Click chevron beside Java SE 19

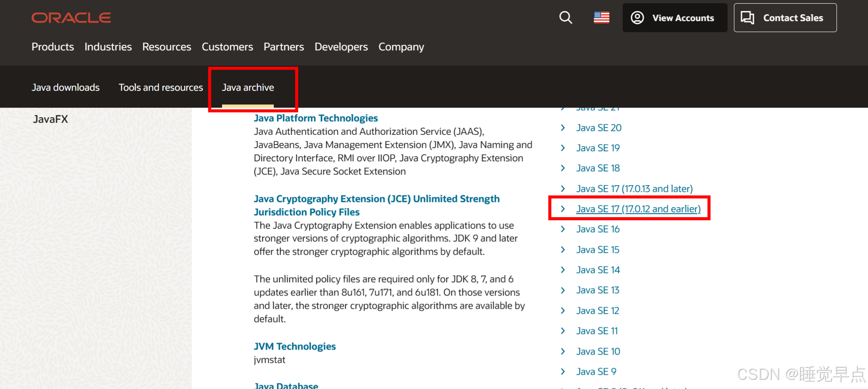coord(563,148)
